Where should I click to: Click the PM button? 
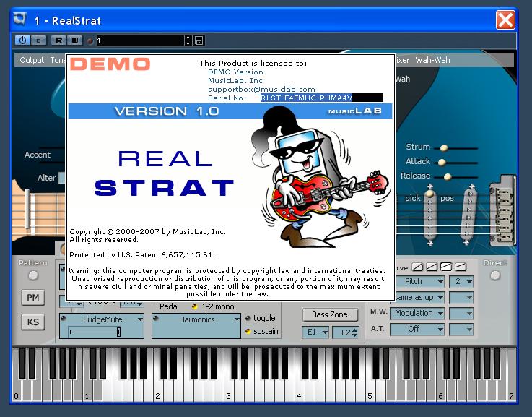(33, 298)
